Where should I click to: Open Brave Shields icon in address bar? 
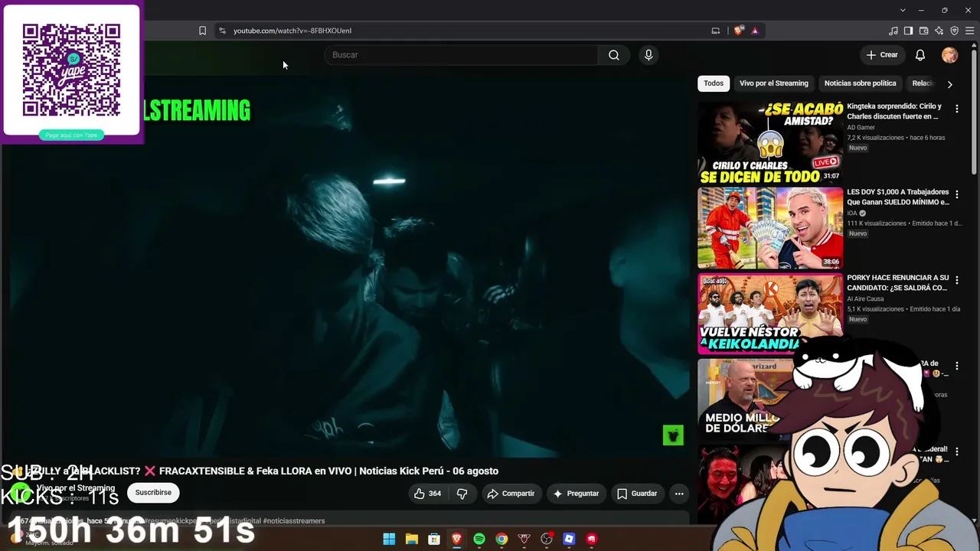(x=738, y=31)
